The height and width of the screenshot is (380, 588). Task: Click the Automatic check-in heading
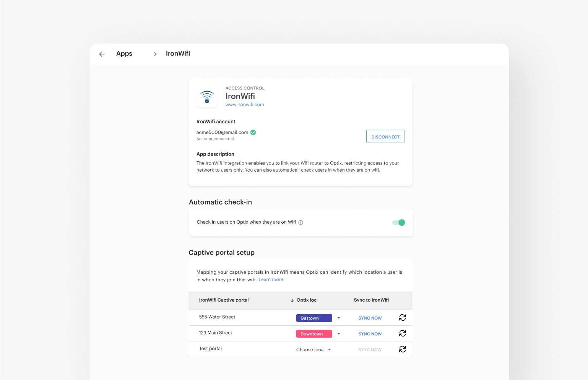click(221, 202)
